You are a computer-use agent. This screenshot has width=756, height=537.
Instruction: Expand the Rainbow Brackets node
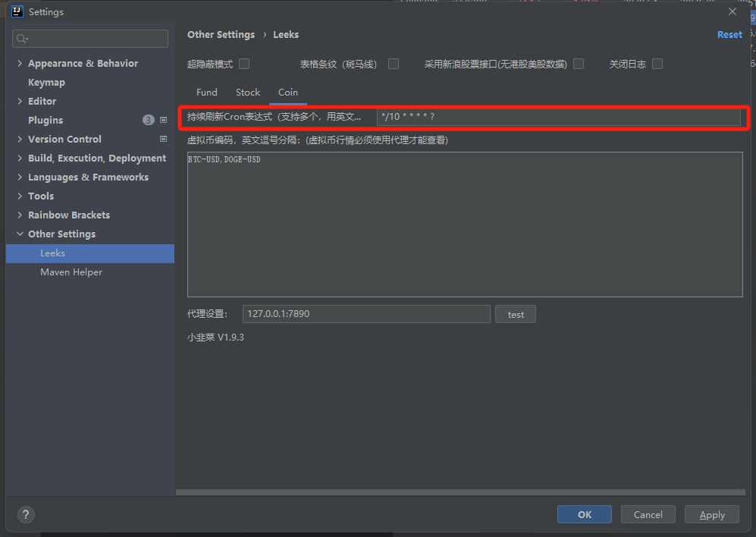click(20, 215)
